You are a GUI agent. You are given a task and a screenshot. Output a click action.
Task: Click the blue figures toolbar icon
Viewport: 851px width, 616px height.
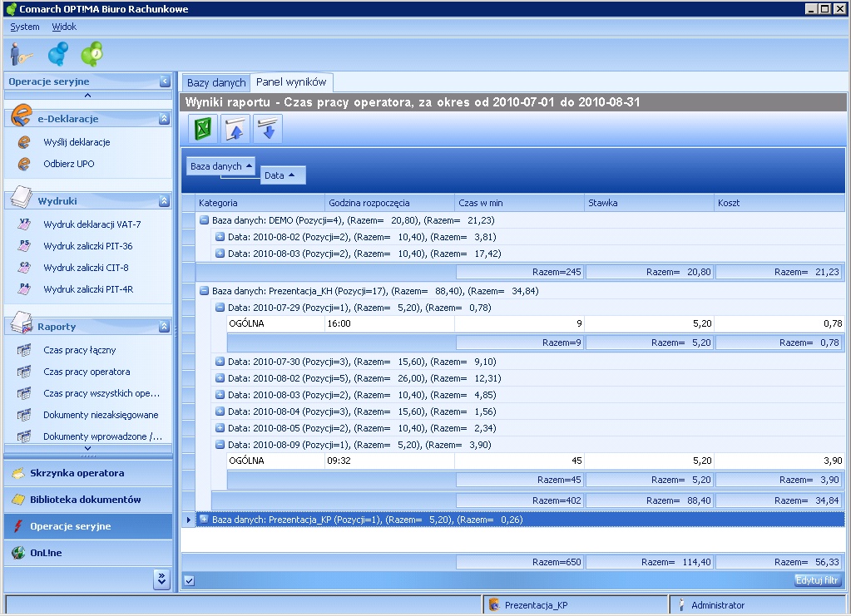pyautogui.click(x=58, y=54)
